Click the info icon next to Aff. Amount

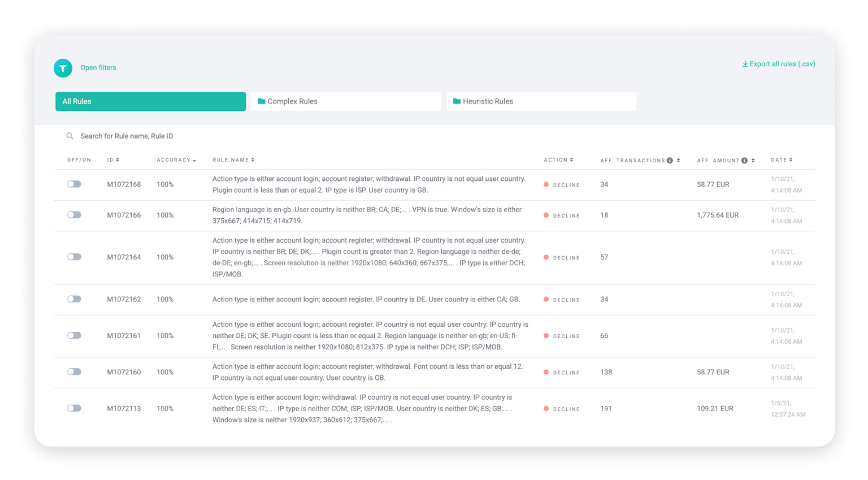[744, 161]
